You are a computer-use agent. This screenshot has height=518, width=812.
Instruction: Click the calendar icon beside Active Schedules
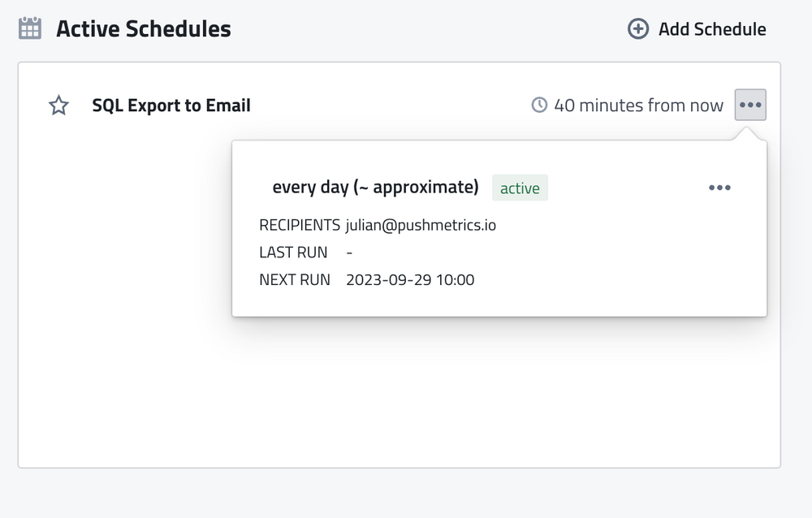point(30,28)
